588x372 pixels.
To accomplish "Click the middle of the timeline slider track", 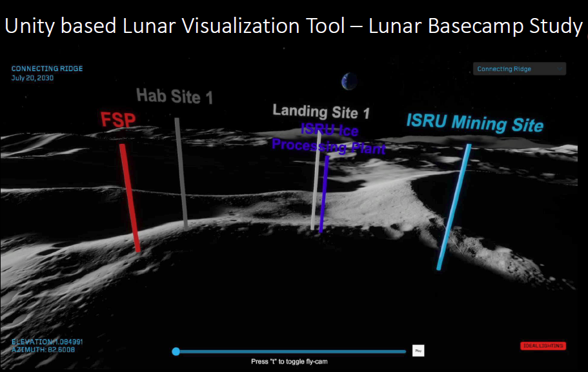I will point(290,351).
